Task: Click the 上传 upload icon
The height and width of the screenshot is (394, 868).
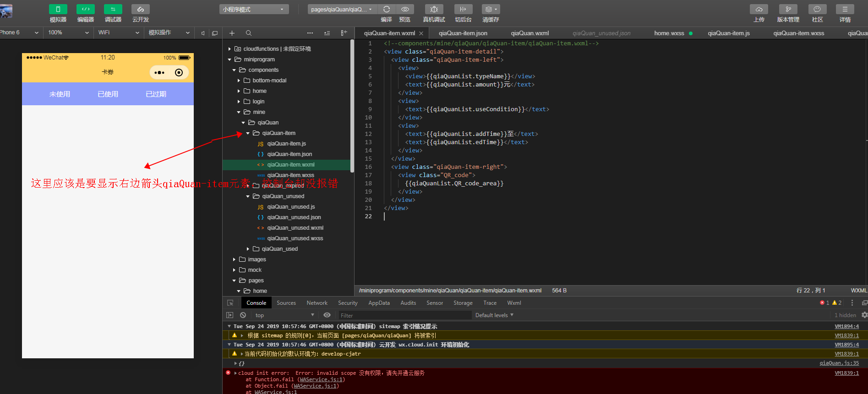Action: [x=759, y=9]
